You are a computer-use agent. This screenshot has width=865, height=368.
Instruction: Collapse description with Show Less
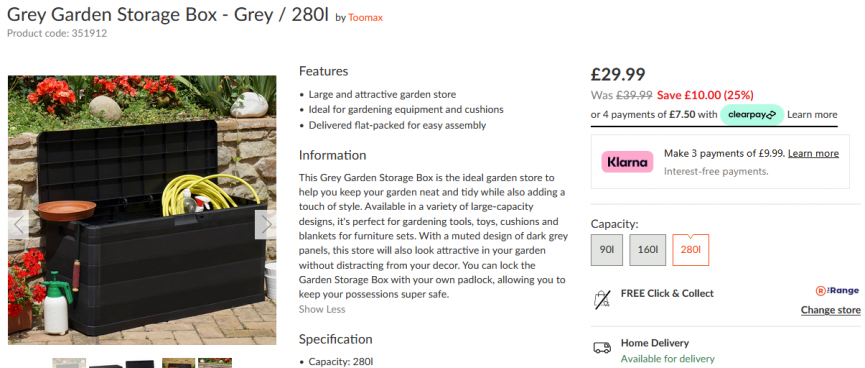(x=322, y=310)
